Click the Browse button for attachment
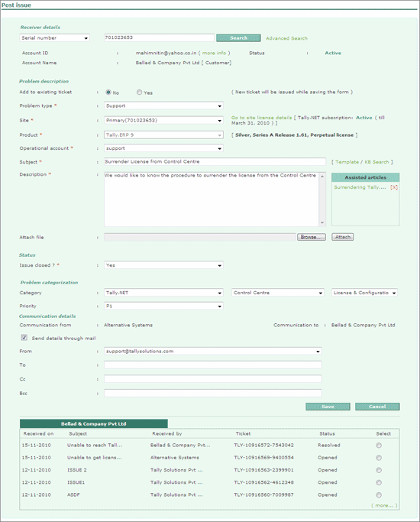The width and height of the screenshot is (420, 522). pos(312,237)
